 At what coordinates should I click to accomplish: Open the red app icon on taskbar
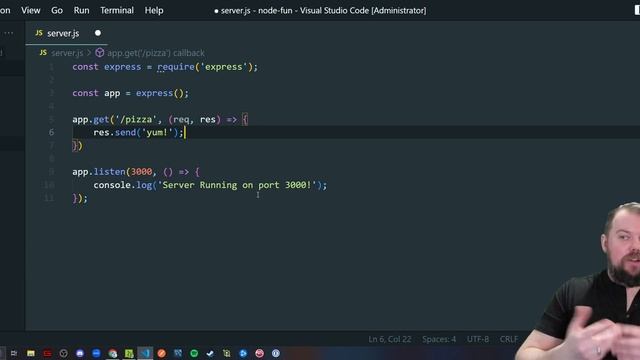click(47, 353)
